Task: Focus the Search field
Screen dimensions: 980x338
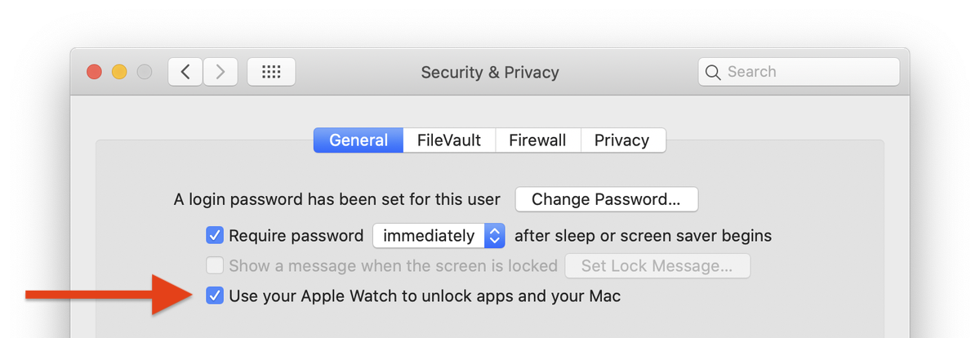Action: click(x=799, y=72)
